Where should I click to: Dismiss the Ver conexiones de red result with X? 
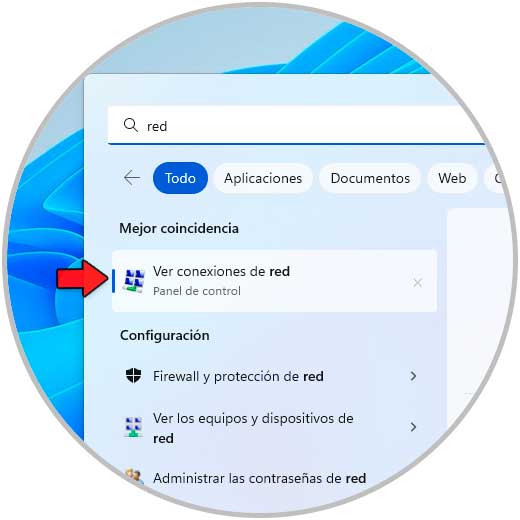[x=417, y=283]
